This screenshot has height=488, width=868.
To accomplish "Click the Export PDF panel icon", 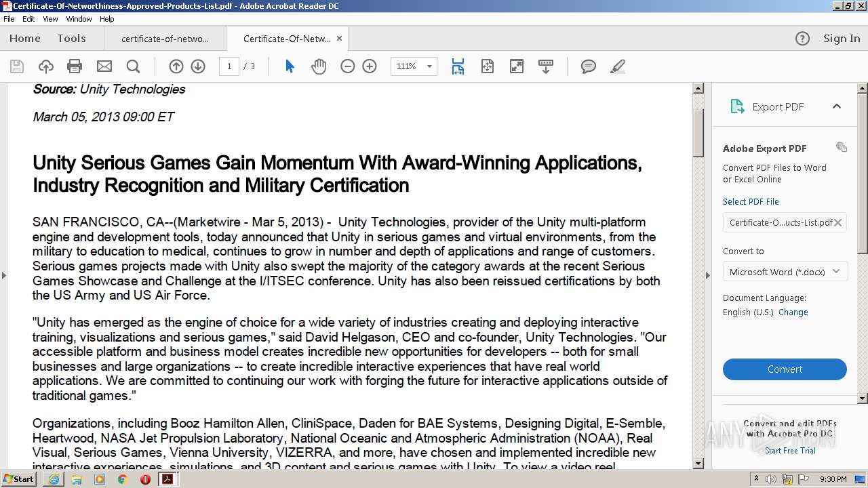I will [737, 106].
